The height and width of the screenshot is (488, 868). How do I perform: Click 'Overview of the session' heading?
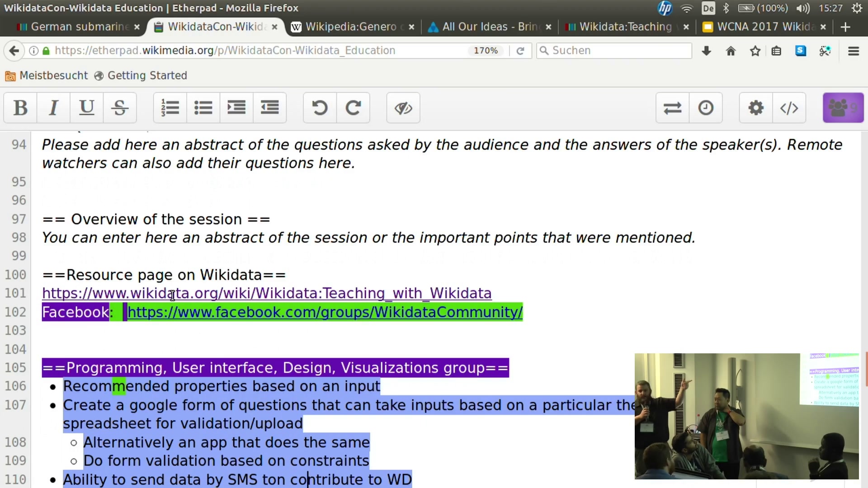point(156,220)
